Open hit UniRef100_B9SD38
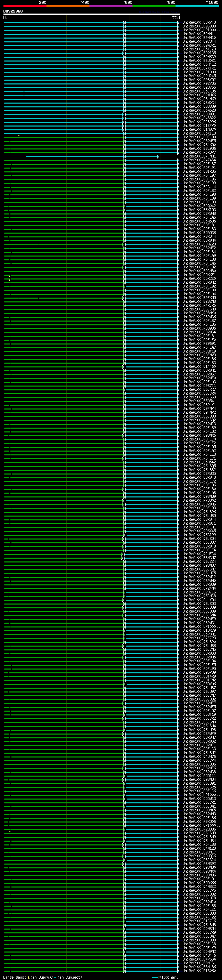Image resolution: width=222 pixels, height=980 pixels. click(x=199, y=26)
